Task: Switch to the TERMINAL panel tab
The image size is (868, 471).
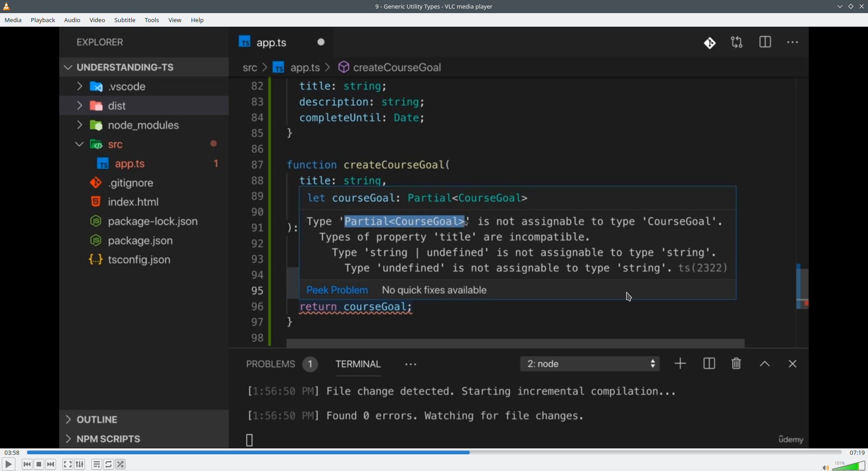Action: pyautogui.click(x=358, y=364)
